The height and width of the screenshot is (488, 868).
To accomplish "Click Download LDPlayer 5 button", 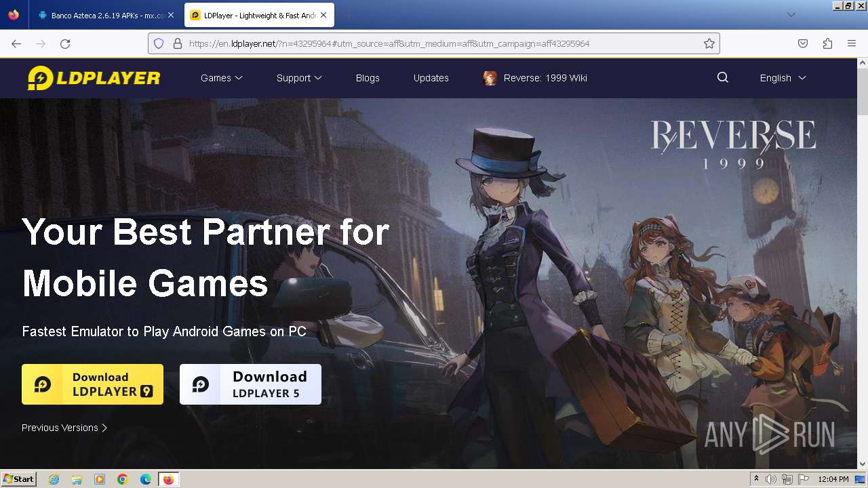I will [x=250, y=384].
